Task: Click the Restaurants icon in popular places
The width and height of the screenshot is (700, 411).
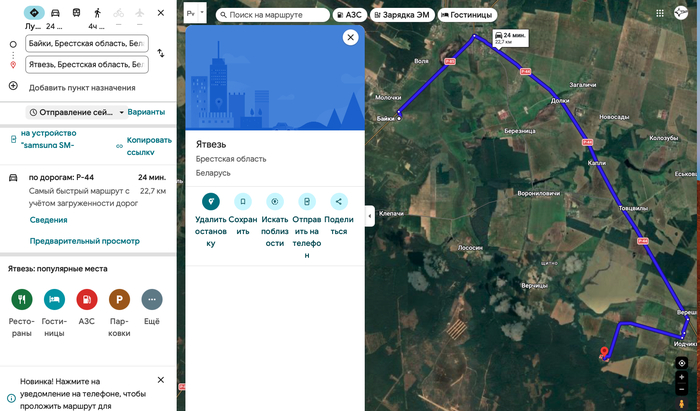Action: pyautogui.click(x=22, y=298)
